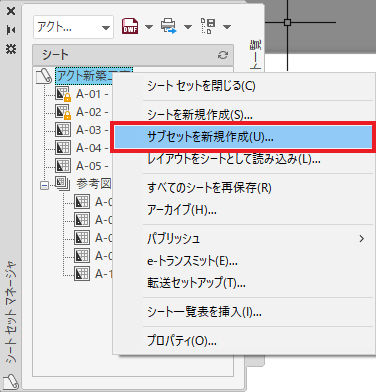Refresh the sheet list status
The height and width of the screenshot is (392, 376).
pos(223,55)
